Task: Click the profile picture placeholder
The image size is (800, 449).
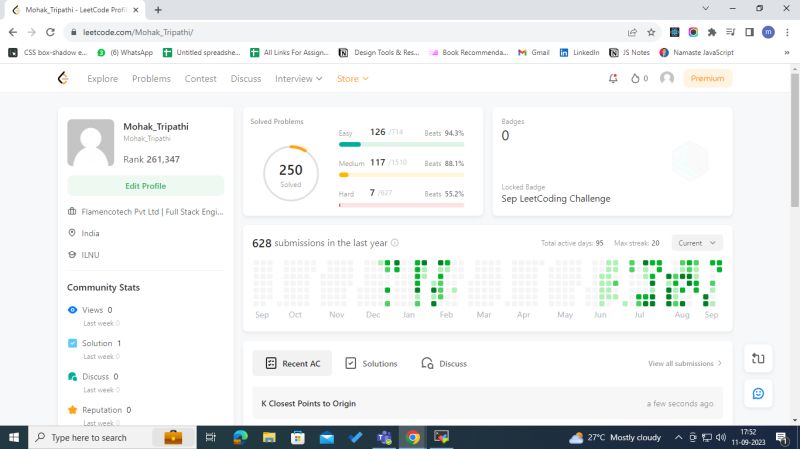Action: tap(90, 143)
